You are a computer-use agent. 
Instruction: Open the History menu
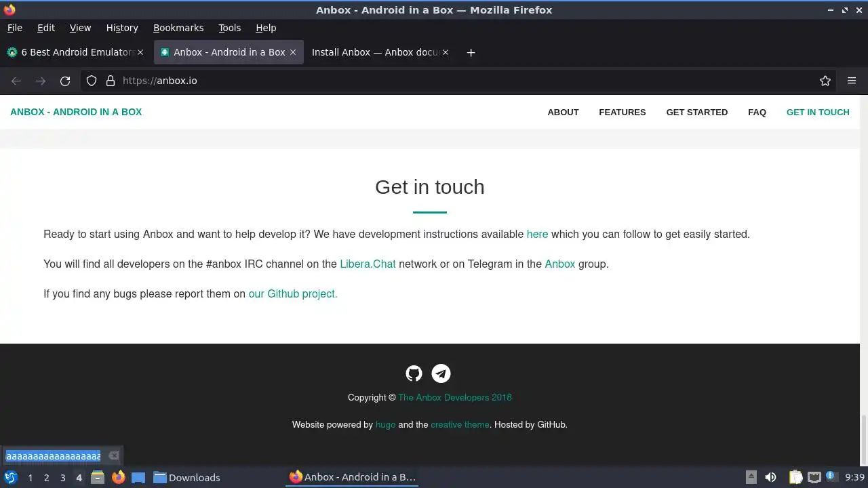[122, 28]
